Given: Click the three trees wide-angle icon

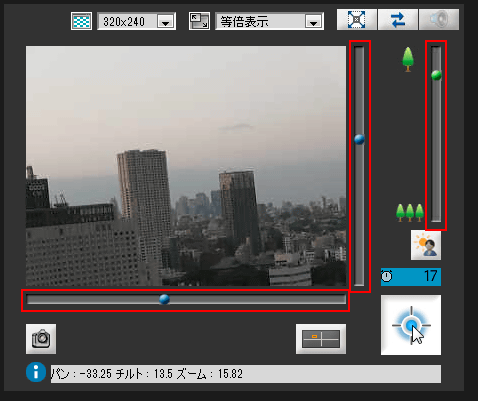Looking at the screenshot, I should (410, 213).
